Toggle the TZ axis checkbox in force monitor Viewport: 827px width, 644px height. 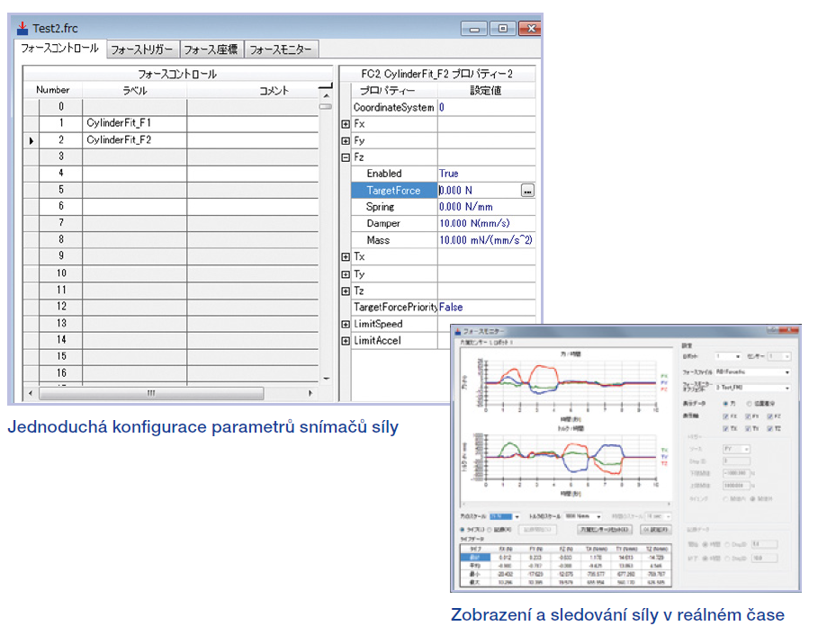770,429
